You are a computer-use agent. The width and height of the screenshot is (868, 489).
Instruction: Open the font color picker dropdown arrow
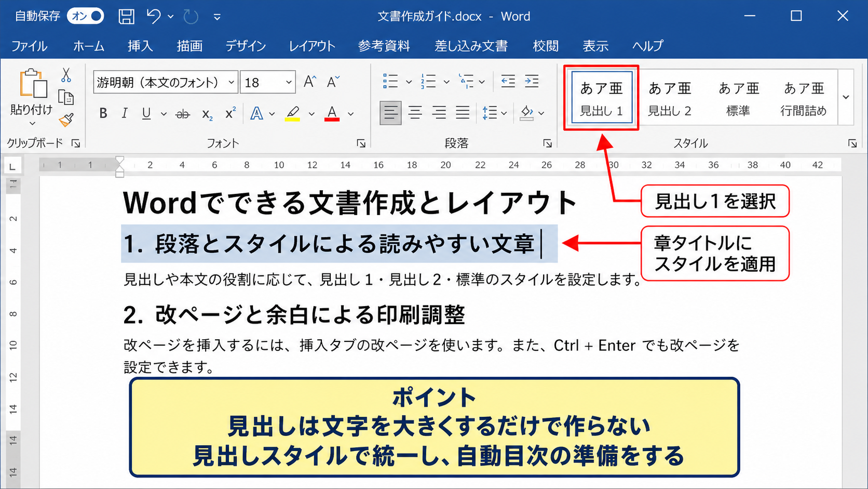click(351, 114)
